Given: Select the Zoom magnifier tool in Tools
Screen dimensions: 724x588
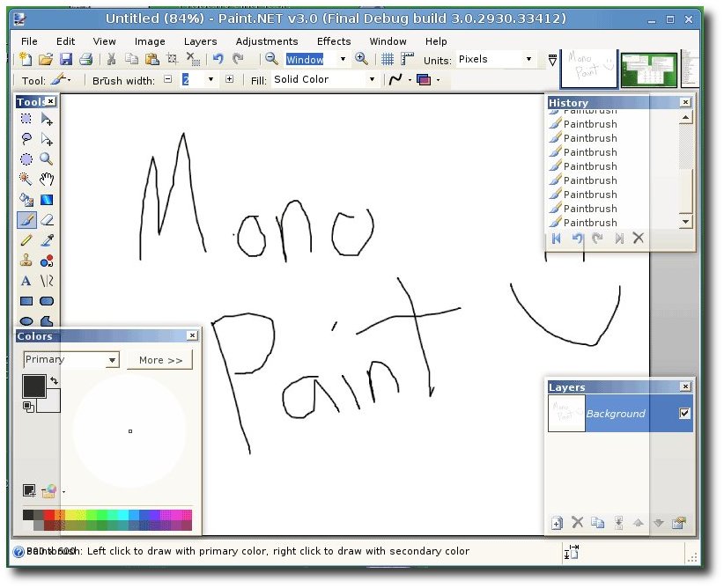Looking at the screenshot, I should click(46, 159).
